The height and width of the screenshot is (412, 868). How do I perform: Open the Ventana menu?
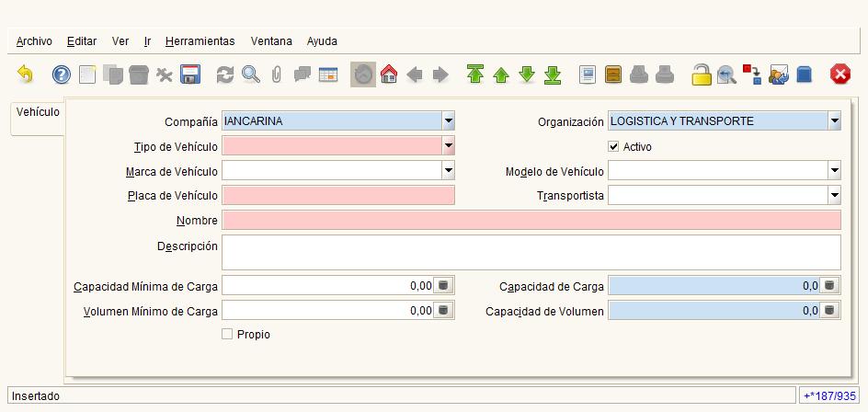[x=271, y=41]
